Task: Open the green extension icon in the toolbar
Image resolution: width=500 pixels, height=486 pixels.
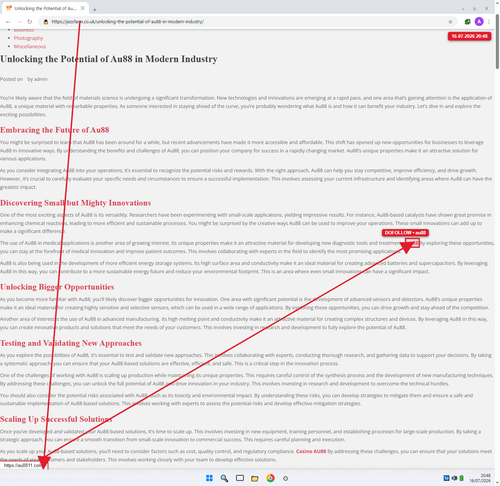Action: click(467, 22)
